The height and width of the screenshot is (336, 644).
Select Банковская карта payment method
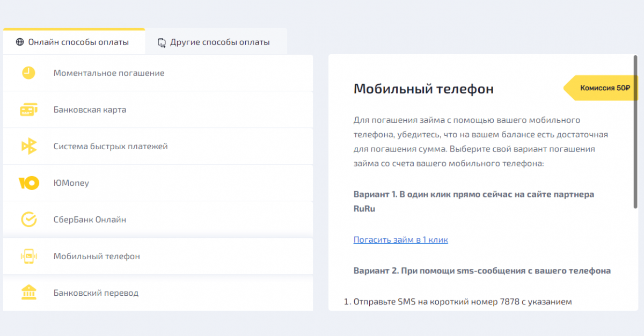click(x=158, y=109)
